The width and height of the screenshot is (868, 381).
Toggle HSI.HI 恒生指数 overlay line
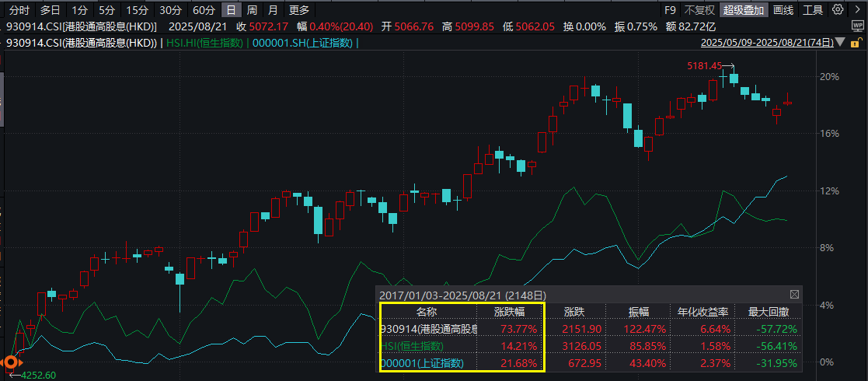pyautogui.click(x=204, y=43)
